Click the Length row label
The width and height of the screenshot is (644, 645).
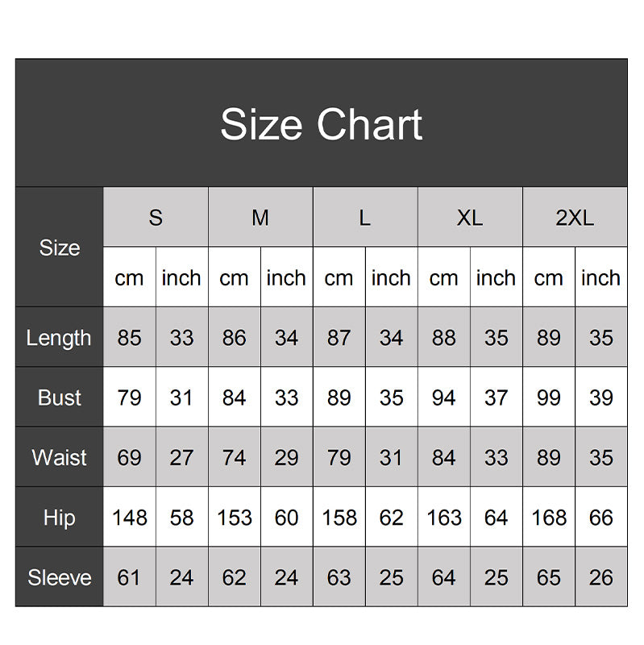(x=59, y=337)
